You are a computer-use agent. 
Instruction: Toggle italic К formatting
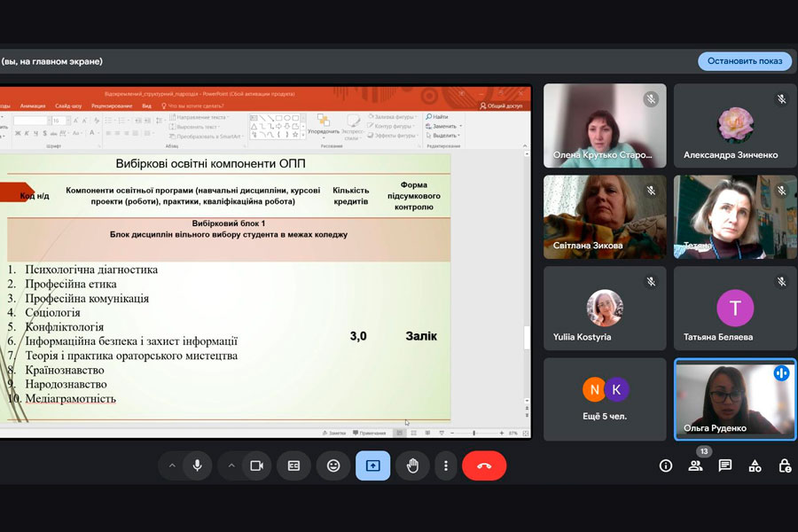click(27, 133)
